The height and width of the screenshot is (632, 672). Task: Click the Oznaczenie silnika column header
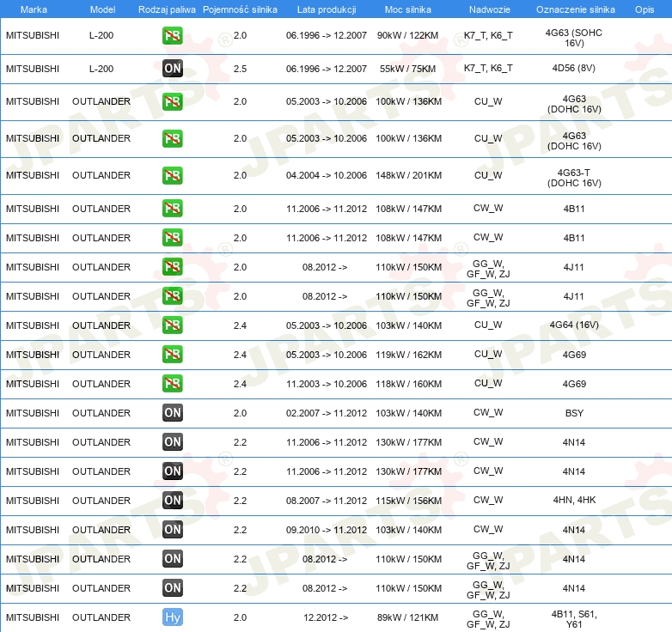(x=575, y=9)
